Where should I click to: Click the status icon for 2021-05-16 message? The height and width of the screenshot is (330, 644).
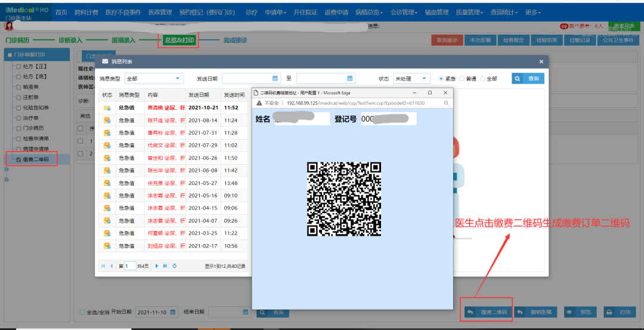coord(107,196)
